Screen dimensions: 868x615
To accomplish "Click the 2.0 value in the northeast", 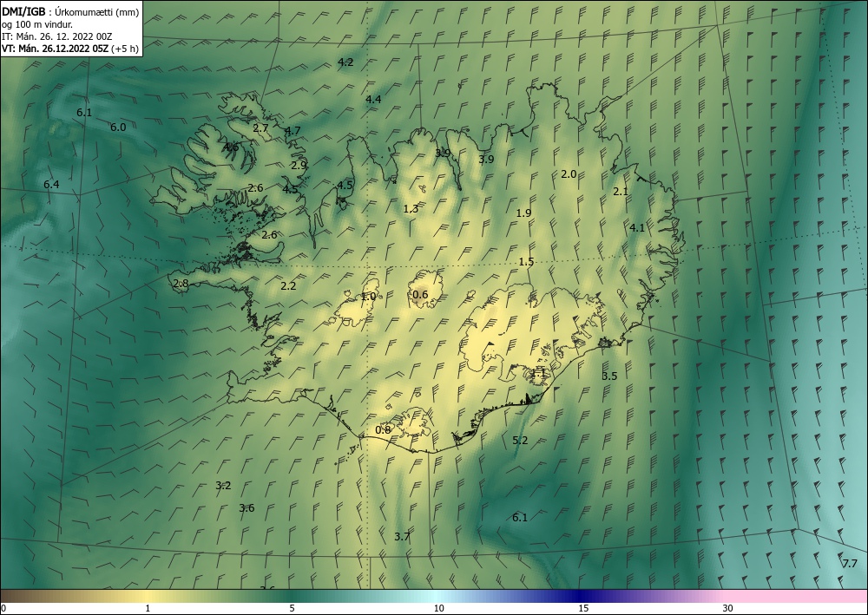I will [569, 174].
